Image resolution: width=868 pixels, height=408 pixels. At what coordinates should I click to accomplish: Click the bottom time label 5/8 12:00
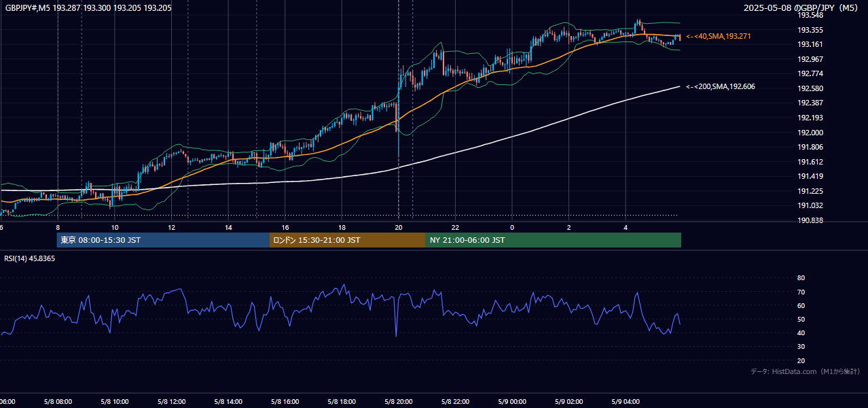[x=171, y=401]
